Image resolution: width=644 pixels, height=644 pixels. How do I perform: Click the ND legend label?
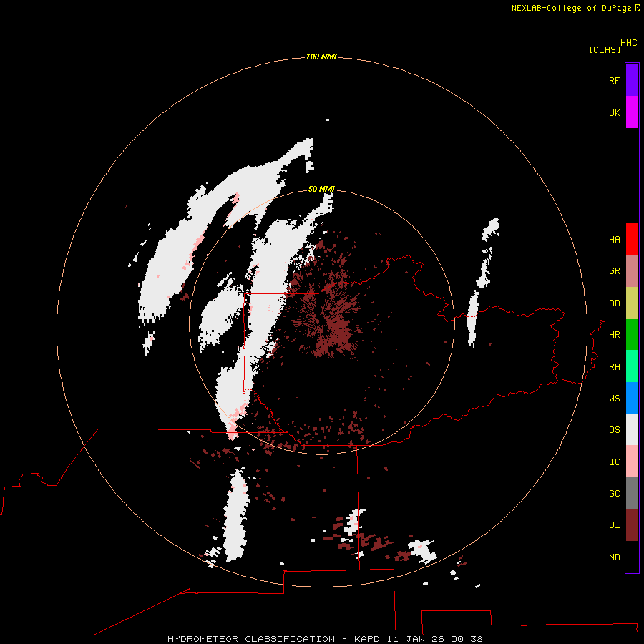pos(614,557)
